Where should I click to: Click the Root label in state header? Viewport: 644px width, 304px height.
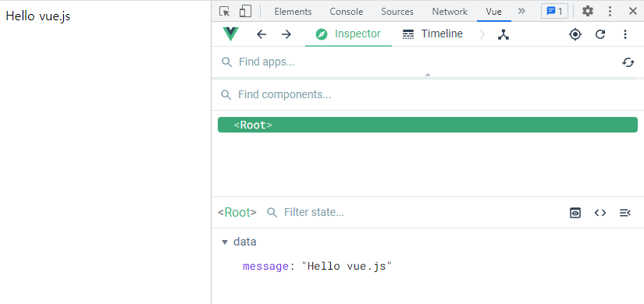[x=237, y=212]
